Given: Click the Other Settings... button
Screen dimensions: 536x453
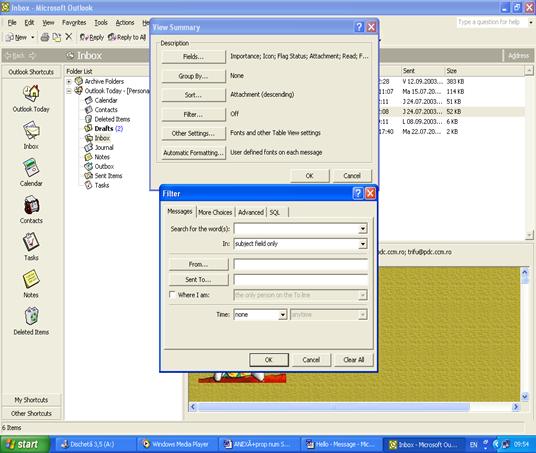Looking at the screenshot, I should [x=193, y=133].
